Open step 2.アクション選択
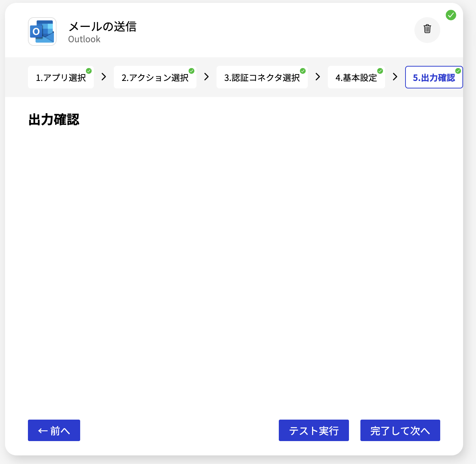The height and width of the screenshot is (464, 476). (155, 77)
